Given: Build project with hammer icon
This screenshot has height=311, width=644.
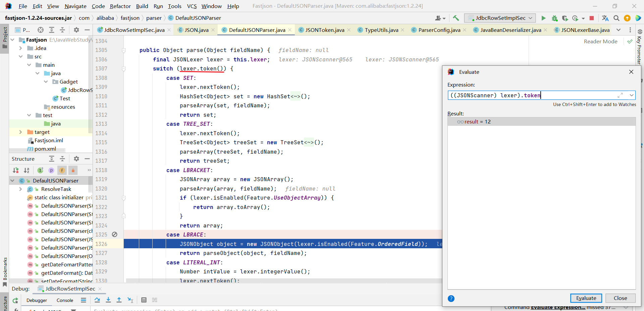Looking at the screenshot, I should pyautogui.click(x=456, y=18).
